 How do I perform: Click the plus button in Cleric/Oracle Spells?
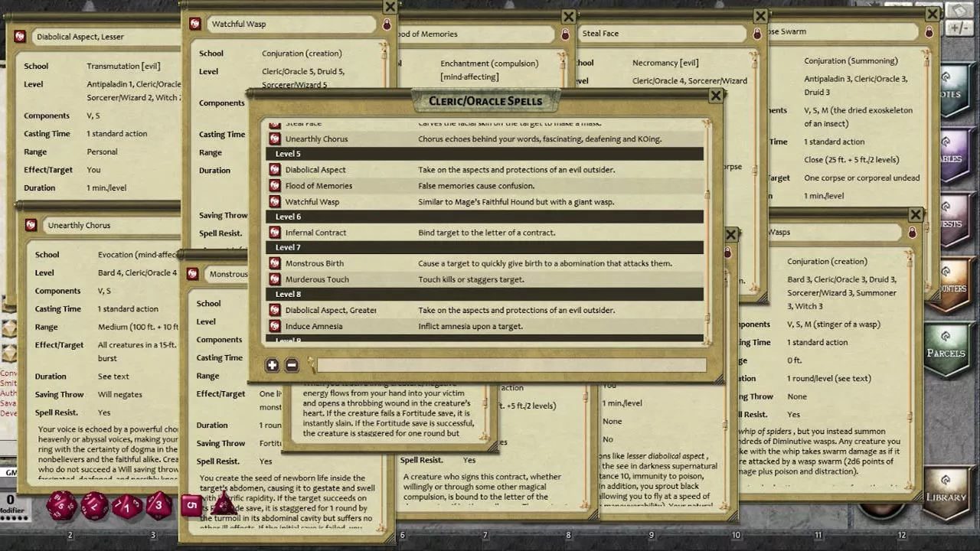(272, 366)
